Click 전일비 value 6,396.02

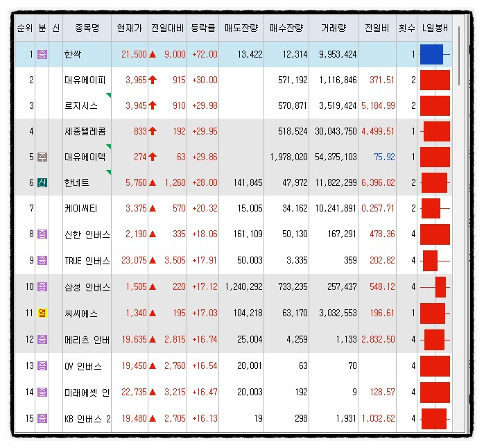pyautogui.click(x=378, y=182)
